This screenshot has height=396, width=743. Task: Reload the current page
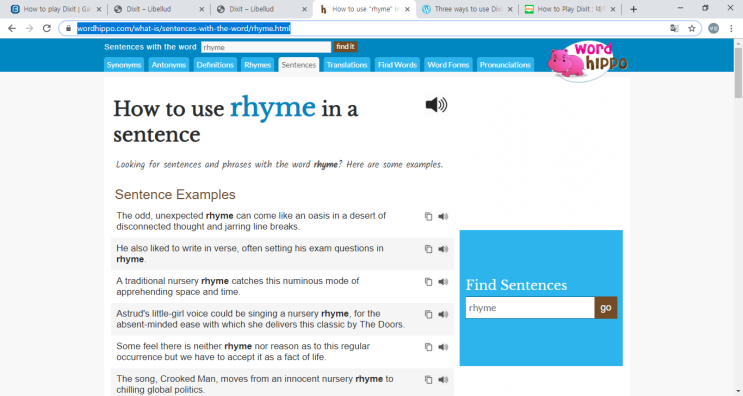coord(46,28)
